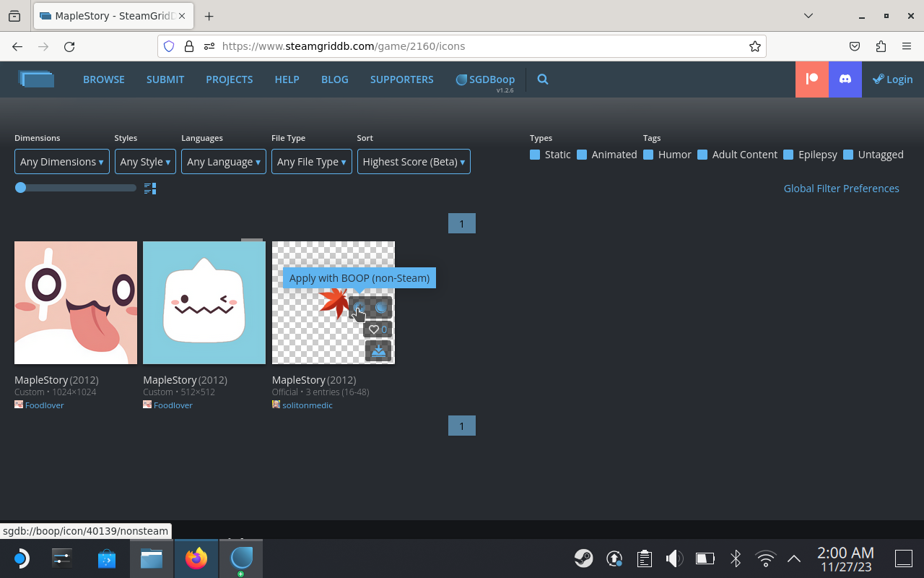Open Foodlover link under 512×512 icon
Viewport: 924px width, 578px height.
click(x=173, y=405)
